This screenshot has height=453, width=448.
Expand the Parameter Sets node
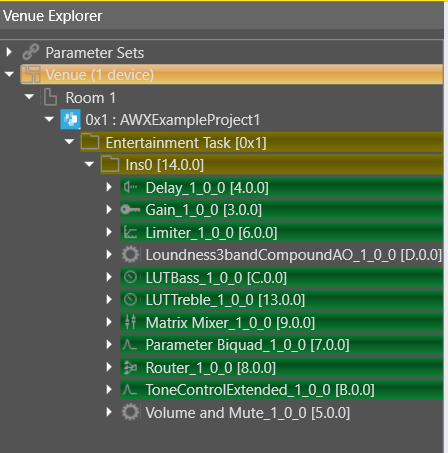tap(9, 52)
